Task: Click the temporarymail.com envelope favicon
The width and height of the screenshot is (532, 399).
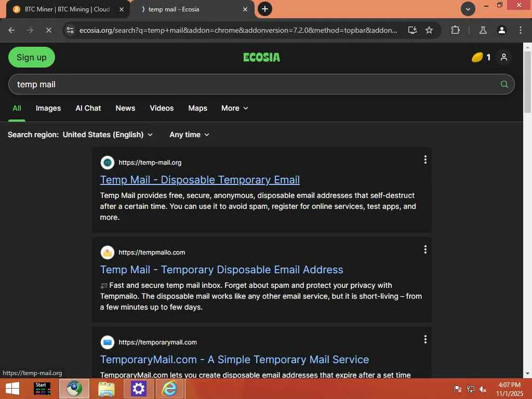Action: click(x=107, y=342)
